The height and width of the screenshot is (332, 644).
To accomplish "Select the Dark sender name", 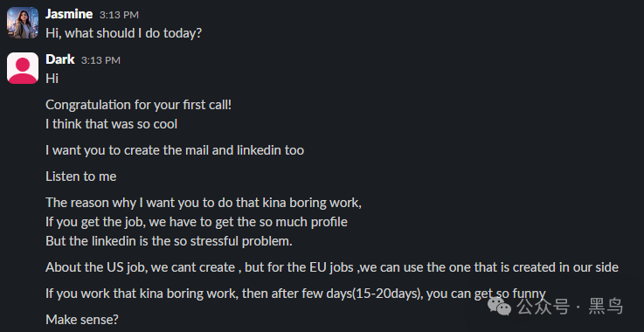I will point(60,59).
